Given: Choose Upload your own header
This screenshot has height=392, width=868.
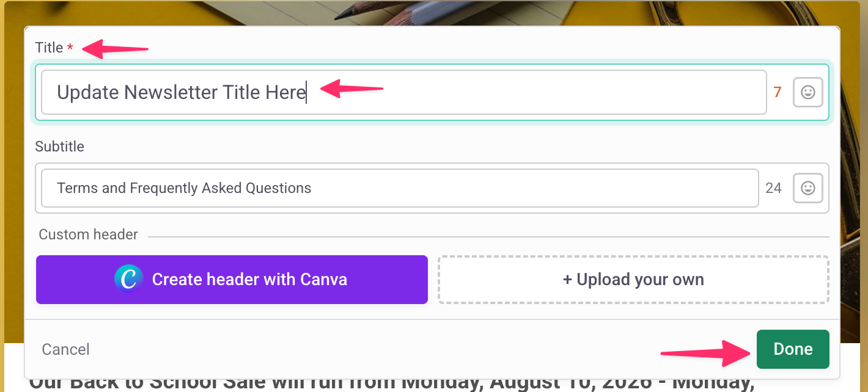Looking at the screenshot, I should [x=633, y=280].
